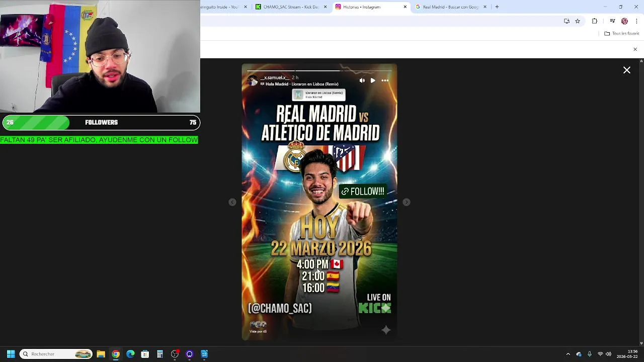
Task: Close the YouTube Inside tab
Action: [246, 7]
